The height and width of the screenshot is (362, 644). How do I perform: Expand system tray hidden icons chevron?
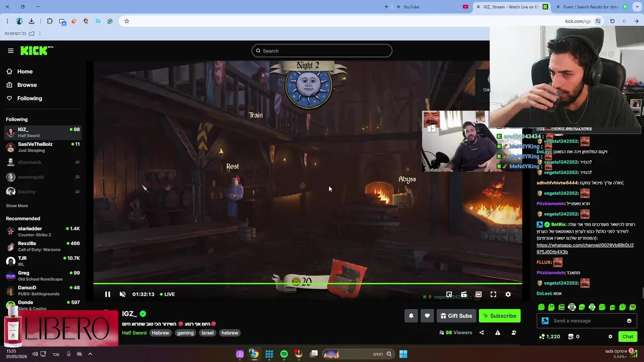(x=90, y=354)
